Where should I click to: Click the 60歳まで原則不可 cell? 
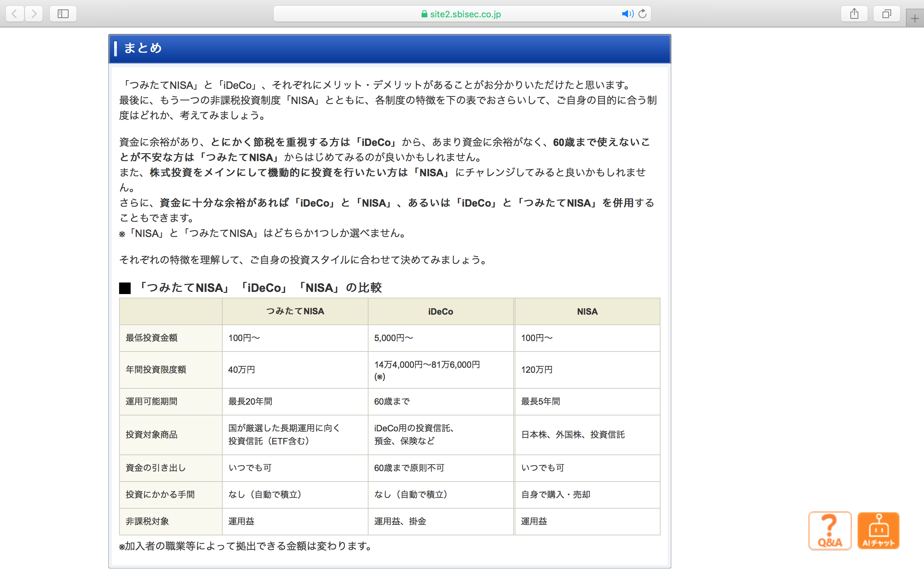coord(441,468)
